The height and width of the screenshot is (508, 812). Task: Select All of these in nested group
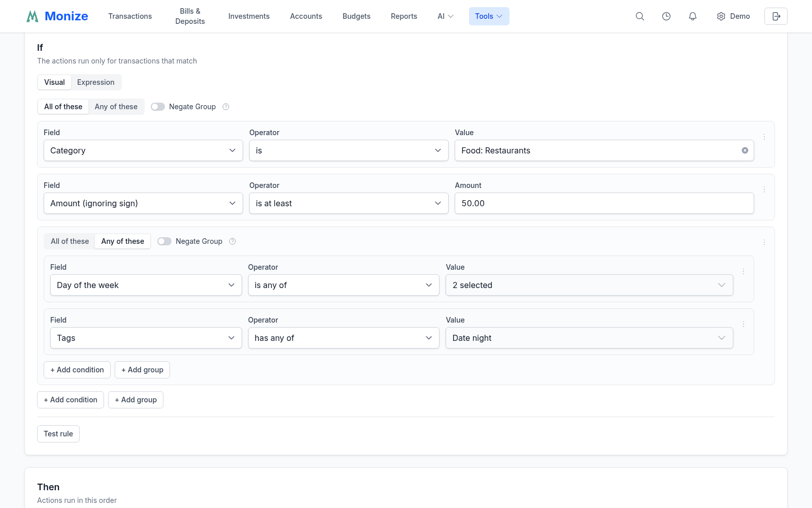(x=70, y=241)
